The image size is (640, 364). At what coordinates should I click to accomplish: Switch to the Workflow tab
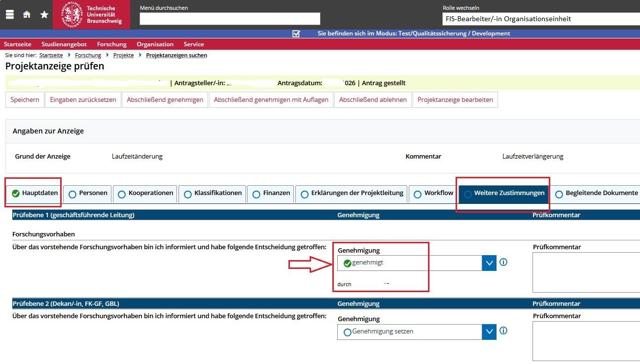click(x=433, y=193)
